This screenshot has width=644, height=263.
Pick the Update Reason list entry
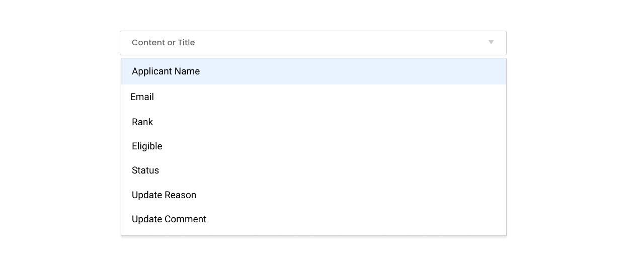164,195
